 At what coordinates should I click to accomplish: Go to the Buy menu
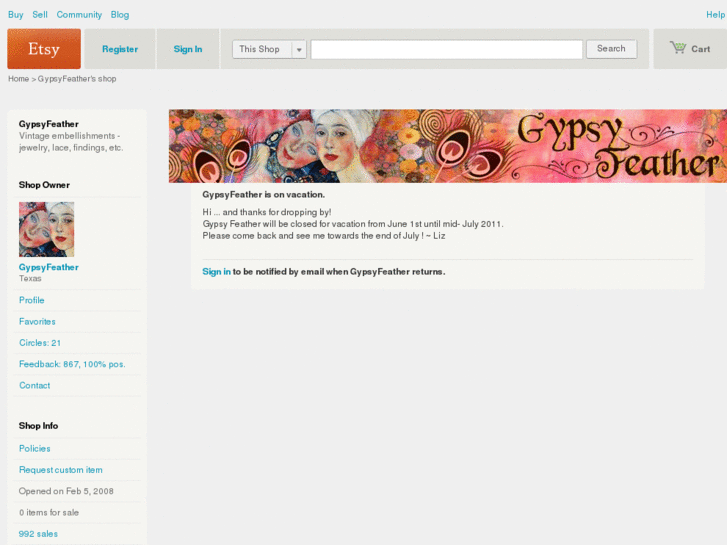pos(16,15)
